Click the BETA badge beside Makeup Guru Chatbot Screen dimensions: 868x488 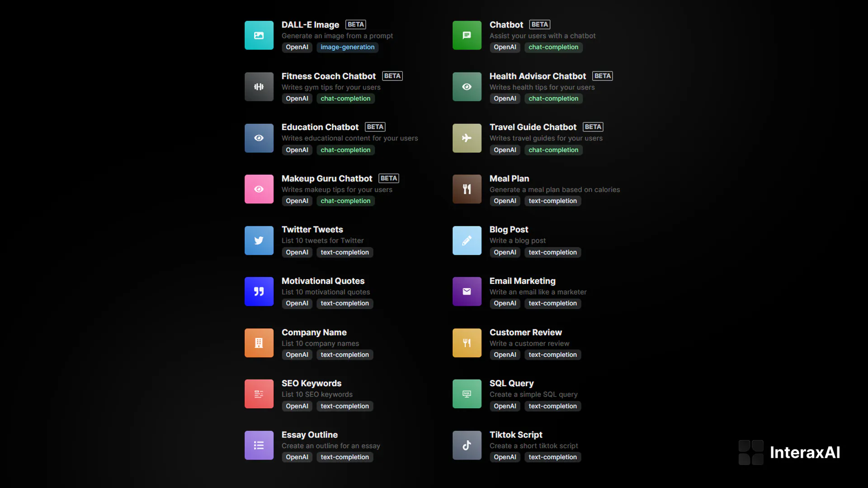(x=389, y=179)
